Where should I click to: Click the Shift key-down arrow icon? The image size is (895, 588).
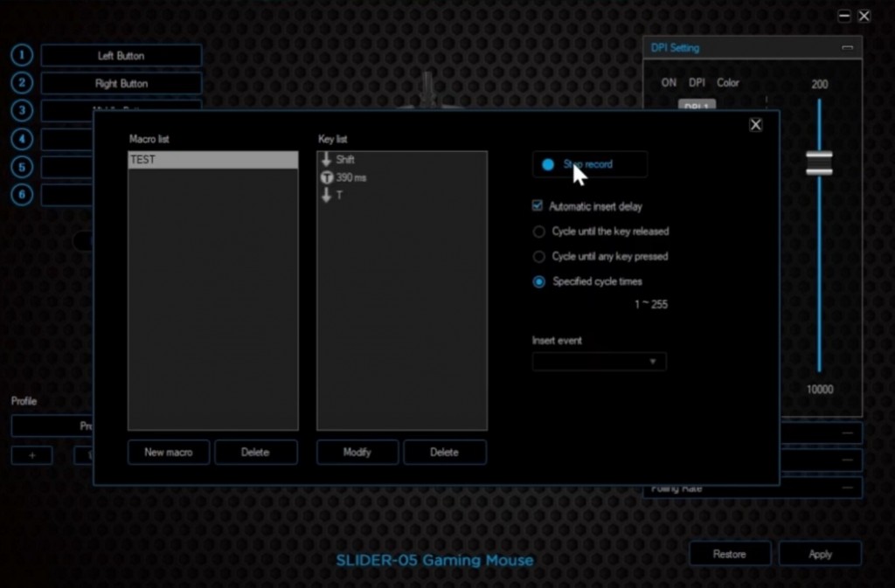(327, 159)
